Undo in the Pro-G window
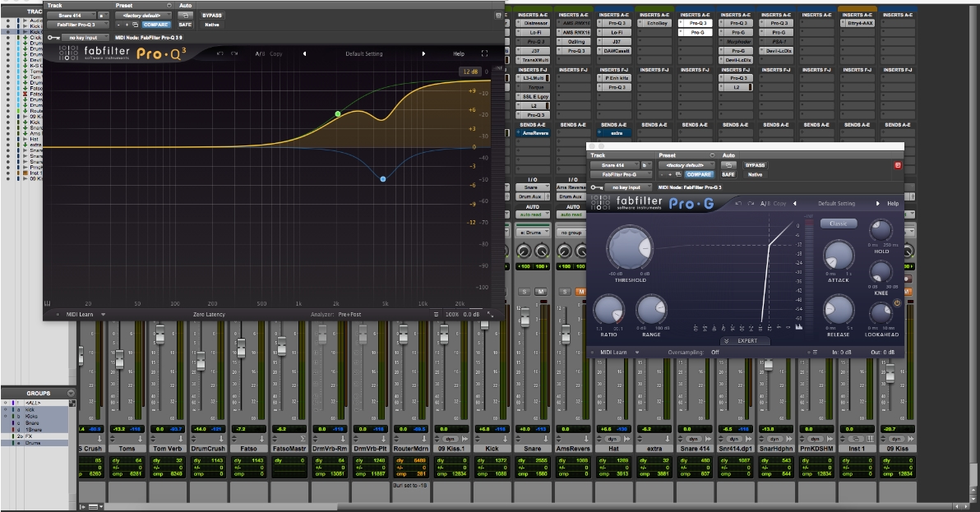This screenshot has width=980, height=512. pyautogui.click(x=738, y=204)
